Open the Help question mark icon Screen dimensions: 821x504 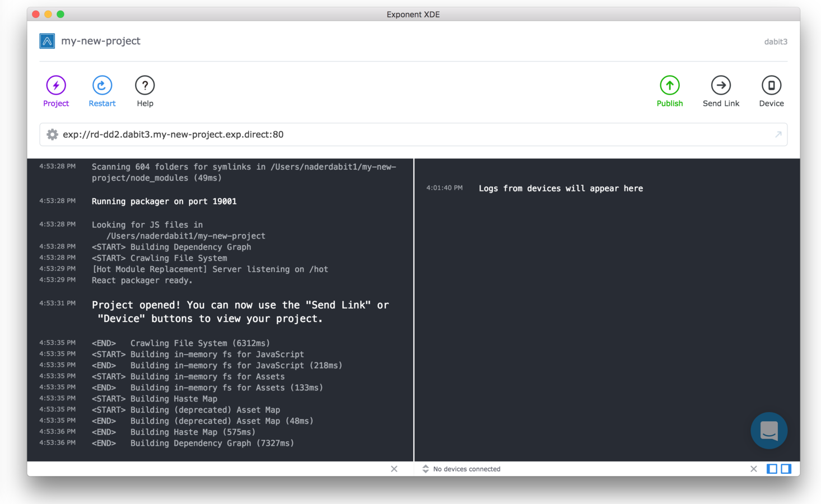[145, 86]
